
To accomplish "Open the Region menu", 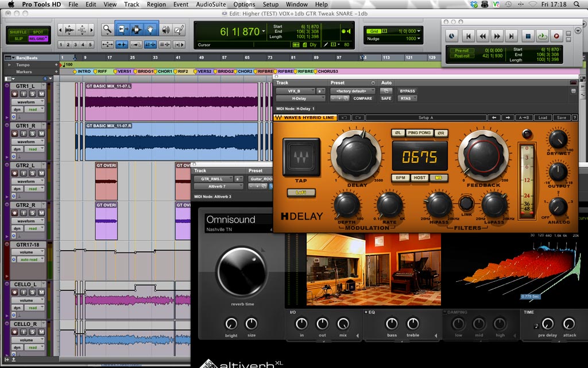I will [x=156, y=4].
